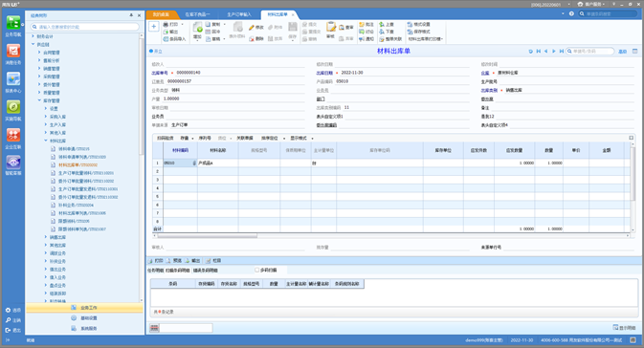Viewport: 644px width, 348px height.
Task: Open the 系统服务 bottom panel tab
Action: tap(84, 328)
